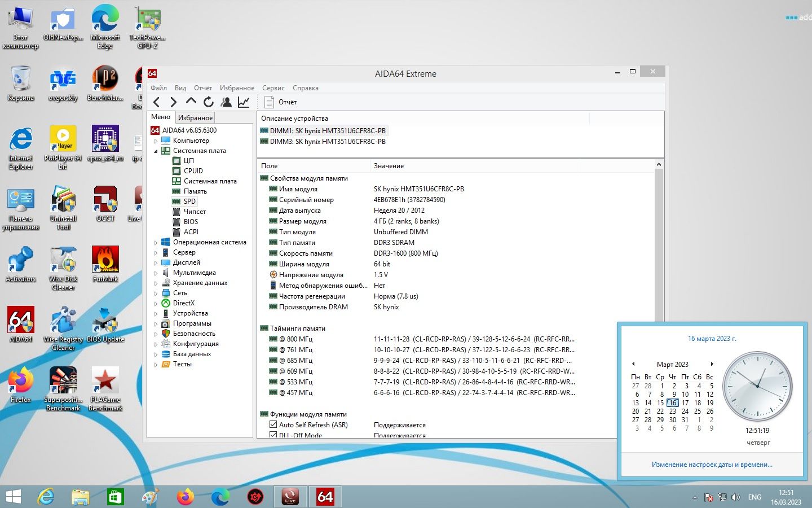Screen dimensions: 812x508
Task: Collapse the Системная плата tree node
Action: tap(156, 151)
